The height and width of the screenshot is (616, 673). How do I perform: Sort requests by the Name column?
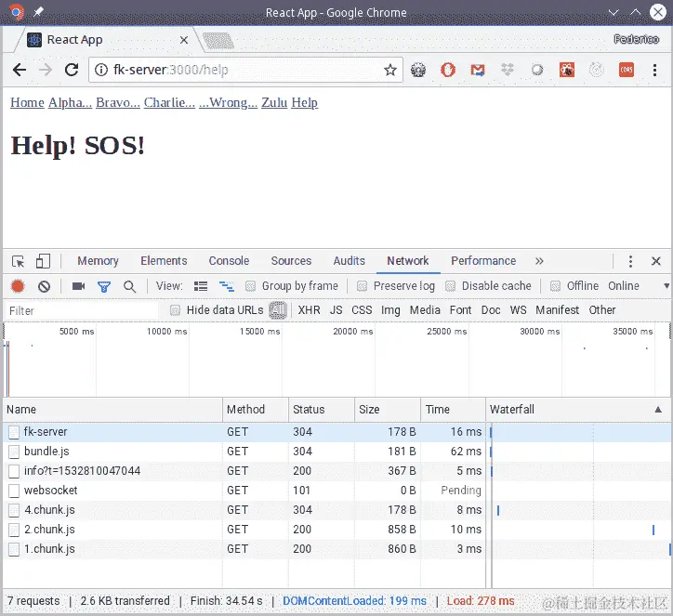tap(112, 410)
